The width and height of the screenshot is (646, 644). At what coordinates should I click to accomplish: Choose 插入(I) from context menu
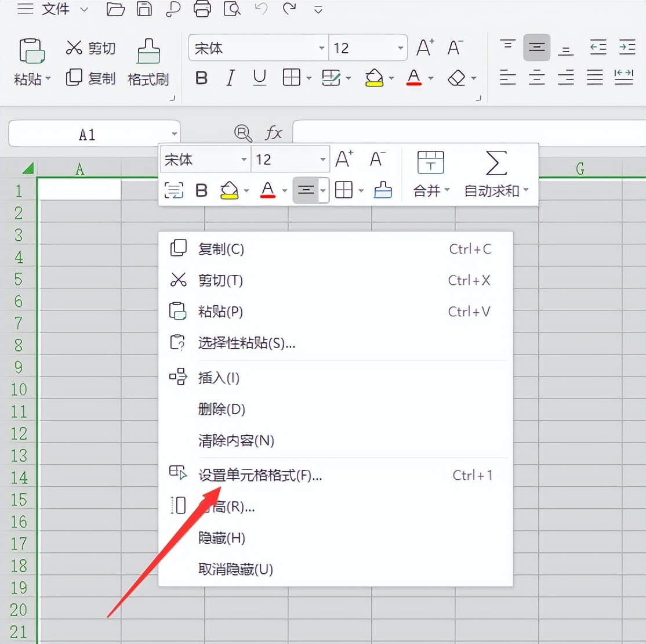point(335,378)
